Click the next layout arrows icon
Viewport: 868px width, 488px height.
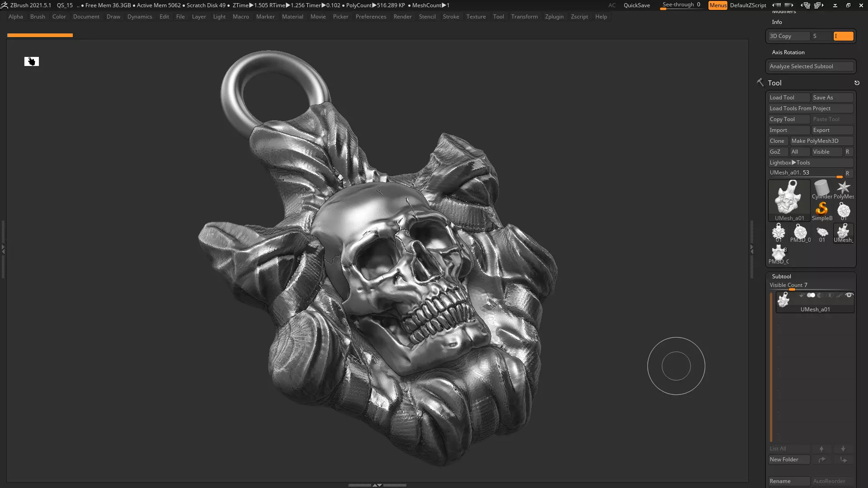(819, 5)
